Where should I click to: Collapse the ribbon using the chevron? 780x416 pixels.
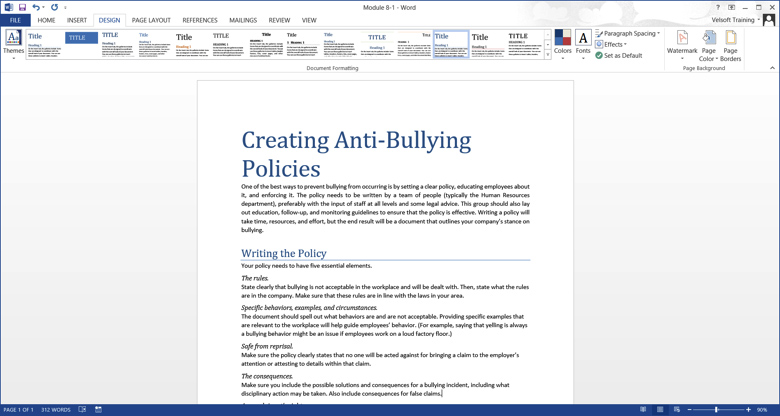[772, 68]
